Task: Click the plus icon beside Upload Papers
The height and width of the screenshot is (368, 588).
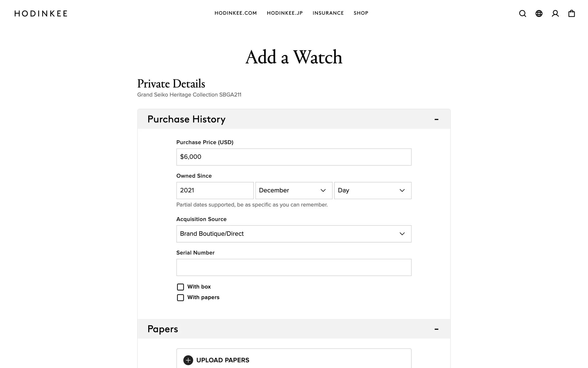Action: (x=188, y=360)
